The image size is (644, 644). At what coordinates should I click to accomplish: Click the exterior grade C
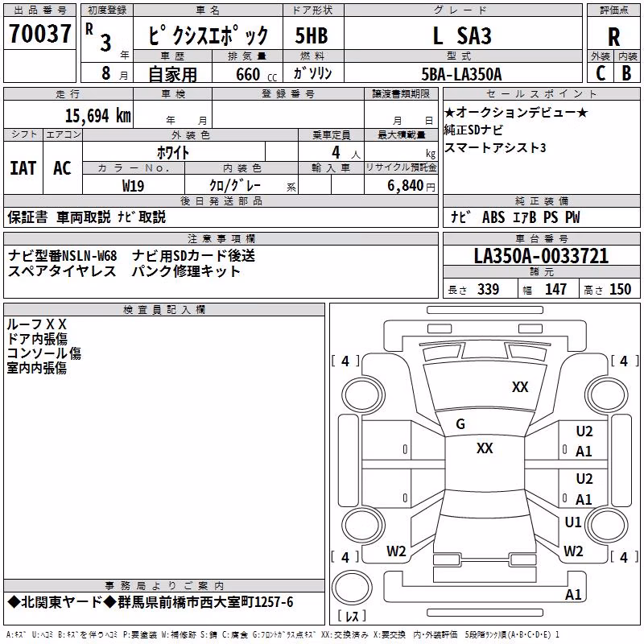tap(601, 73)
